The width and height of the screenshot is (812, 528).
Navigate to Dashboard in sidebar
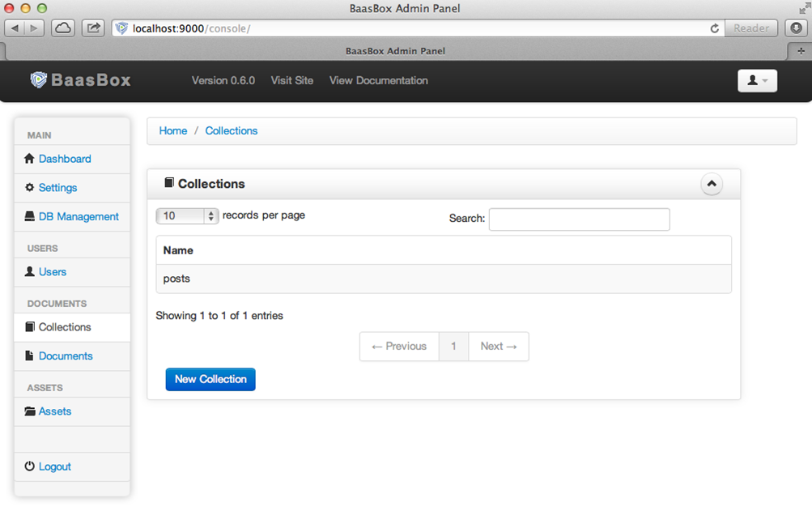click(65, 159)
